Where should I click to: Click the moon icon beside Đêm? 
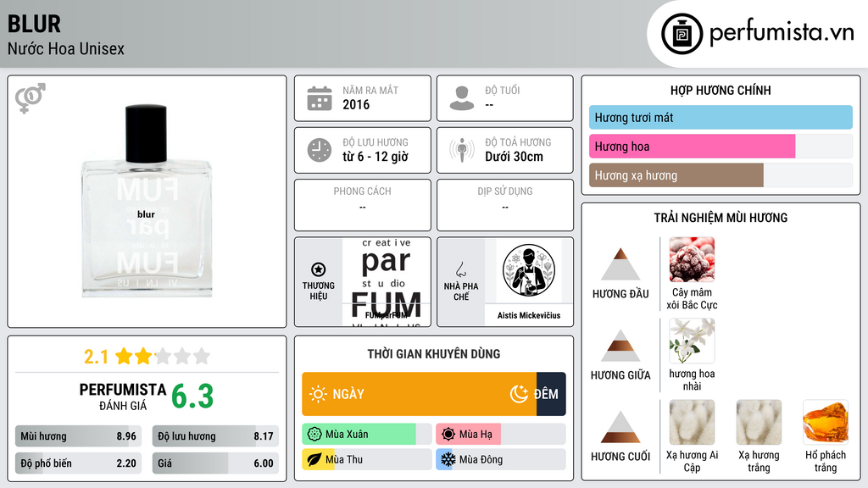coord(519,394)
